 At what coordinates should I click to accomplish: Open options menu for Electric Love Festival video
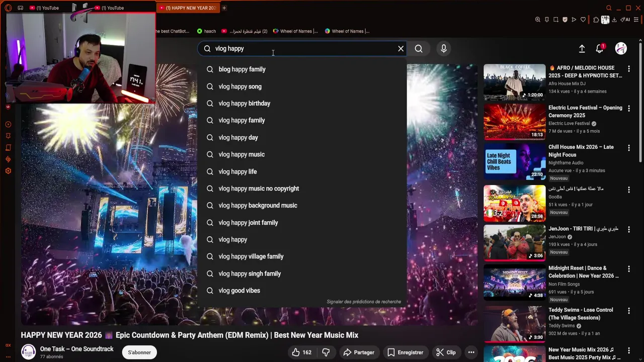(628, 109)
